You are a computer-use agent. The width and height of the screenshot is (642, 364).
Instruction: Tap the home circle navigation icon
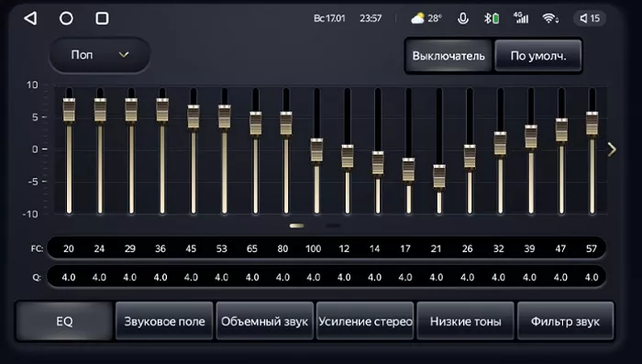66,18
